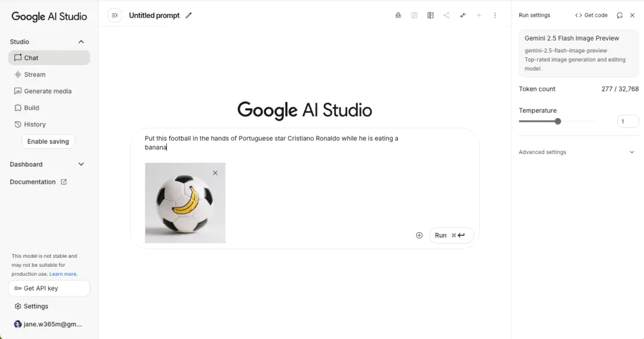The image size is (644, 339).
Task: Click the Documentation external link icon
Action: (64, 181)
